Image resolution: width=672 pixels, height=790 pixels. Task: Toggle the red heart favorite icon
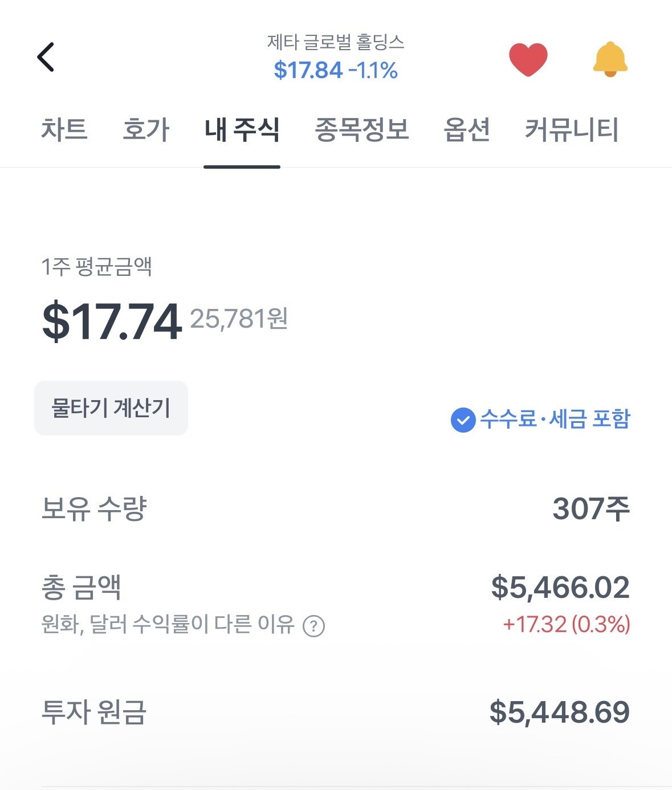528,59
